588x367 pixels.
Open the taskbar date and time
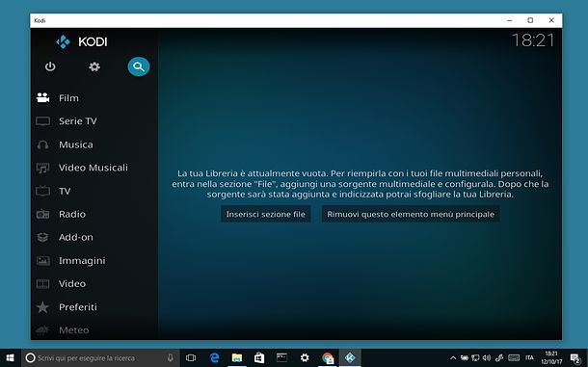click(551, 358)
